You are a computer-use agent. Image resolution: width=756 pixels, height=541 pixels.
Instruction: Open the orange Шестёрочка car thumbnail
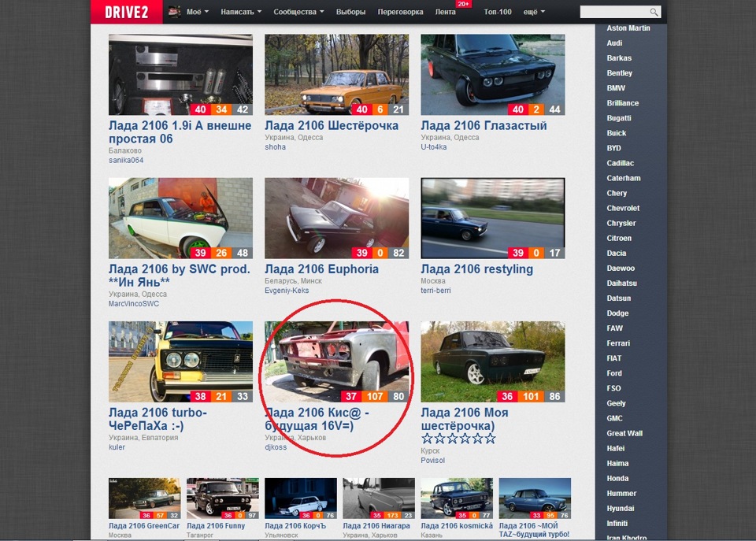tap(336, 74)
